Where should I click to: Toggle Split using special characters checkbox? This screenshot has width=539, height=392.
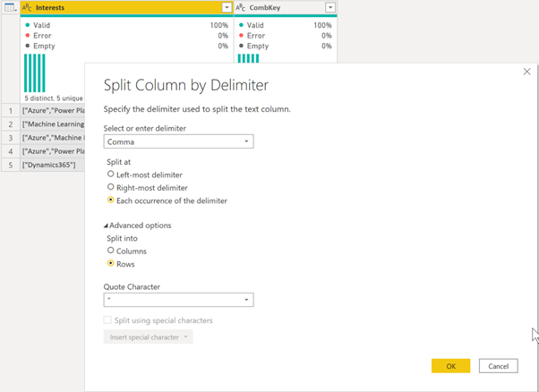coord(107,320)
